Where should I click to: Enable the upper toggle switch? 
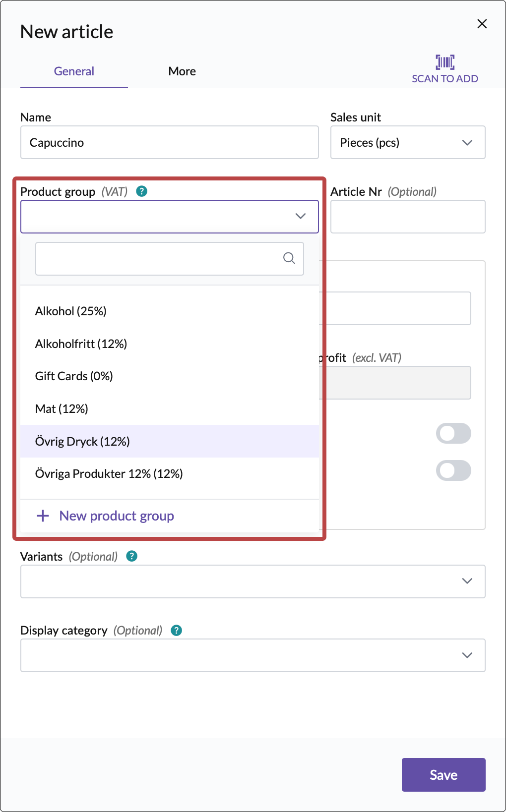pos(453,433)
